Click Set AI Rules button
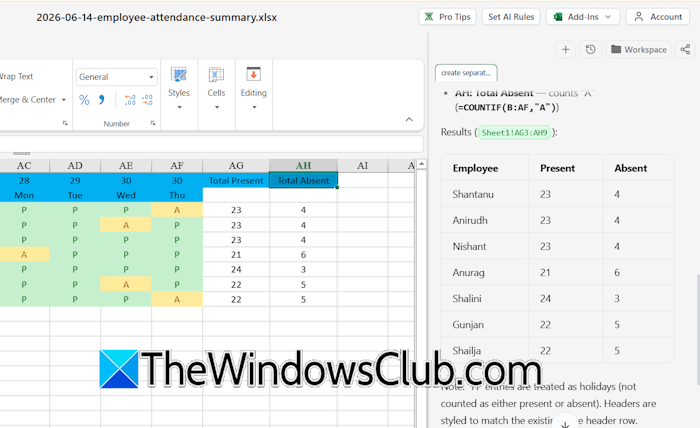Screen dimensions: 700x428 tap(511, 17)
